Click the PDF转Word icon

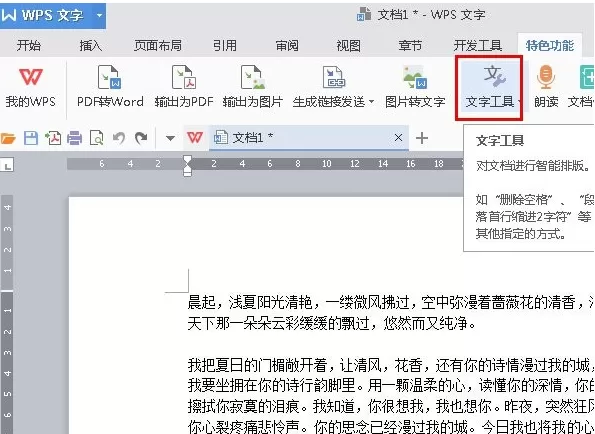tap(110, 77)
